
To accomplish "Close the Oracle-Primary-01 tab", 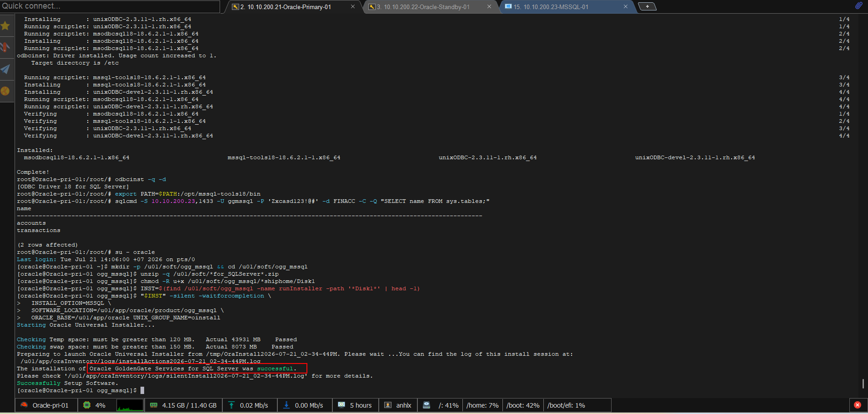I will pos(353,6).
